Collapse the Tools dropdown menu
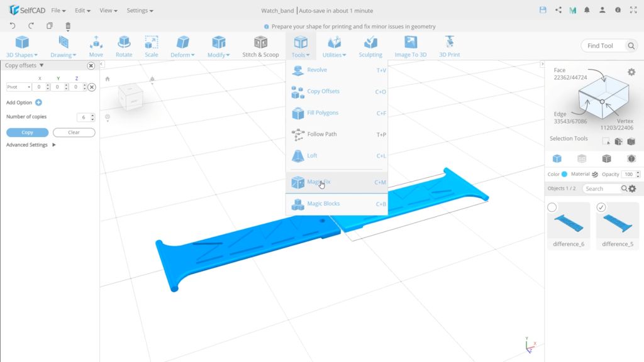The image size is (644, 362). [301, 47]
